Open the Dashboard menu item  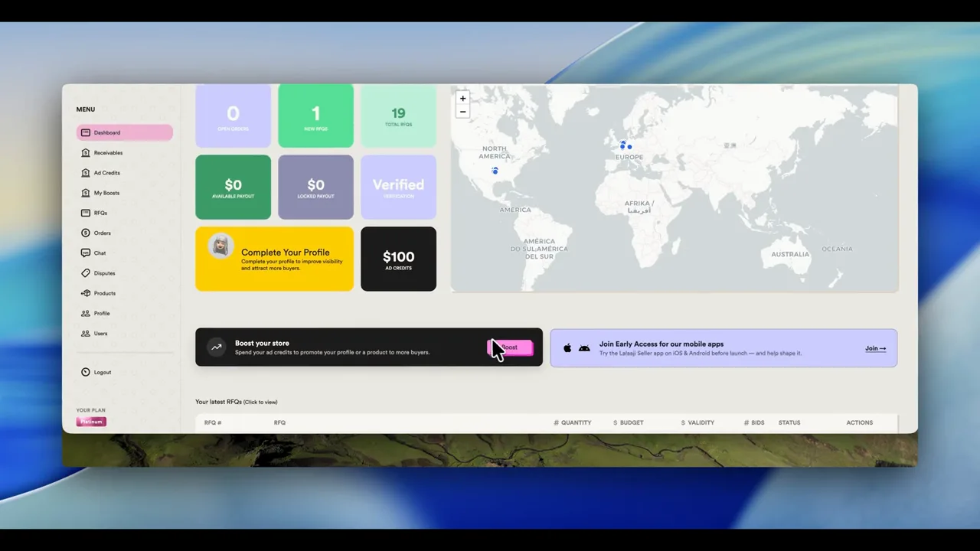coord(124,132)
